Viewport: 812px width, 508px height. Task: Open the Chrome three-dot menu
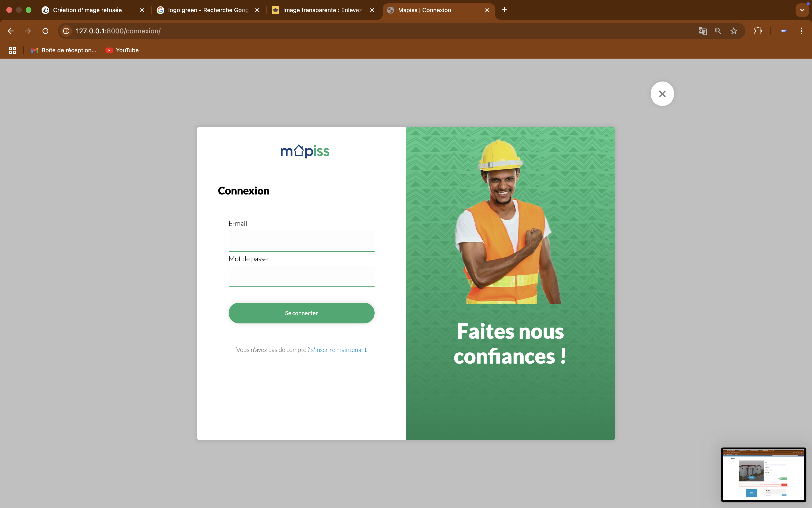click(x=801, y=31)
